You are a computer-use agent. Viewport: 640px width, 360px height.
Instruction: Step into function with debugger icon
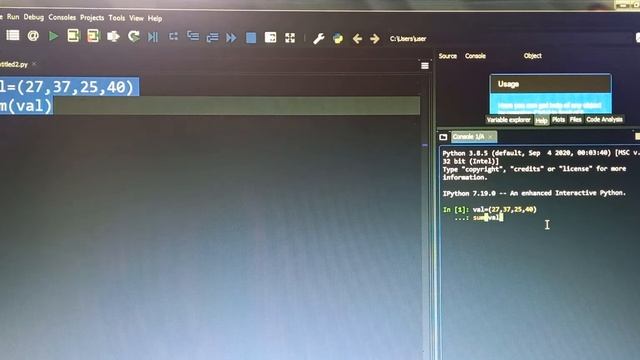coord(193,36)
